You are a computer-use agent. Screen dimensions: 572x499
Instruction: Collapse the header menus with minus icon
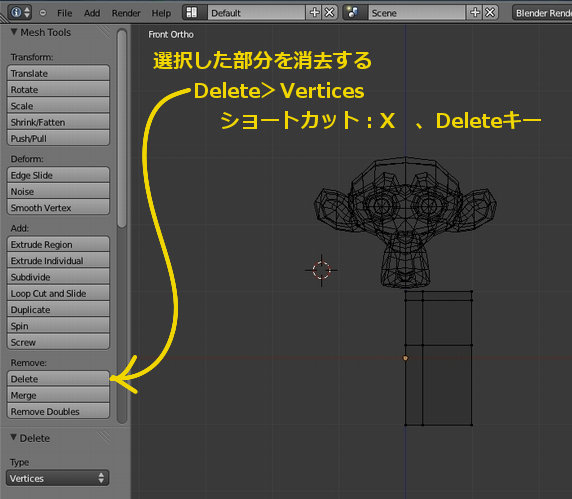point(43,13)
